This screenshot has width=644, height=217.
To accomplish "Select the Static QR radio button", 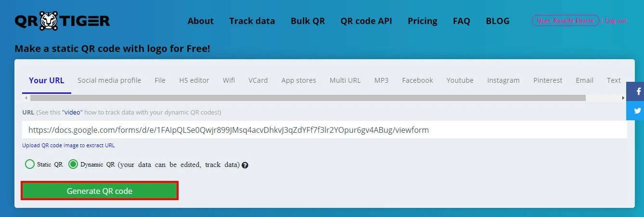I will click(30, 164).
